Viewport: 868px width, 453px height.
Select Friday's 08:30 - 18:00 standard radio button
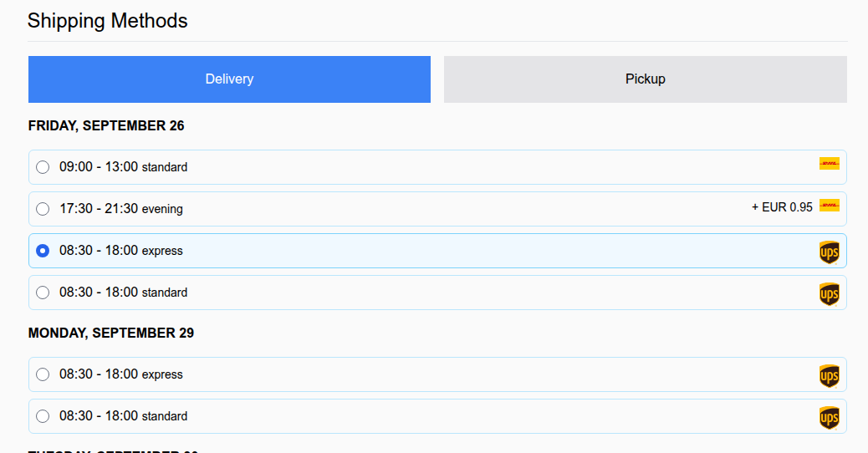tap(43, 293)
